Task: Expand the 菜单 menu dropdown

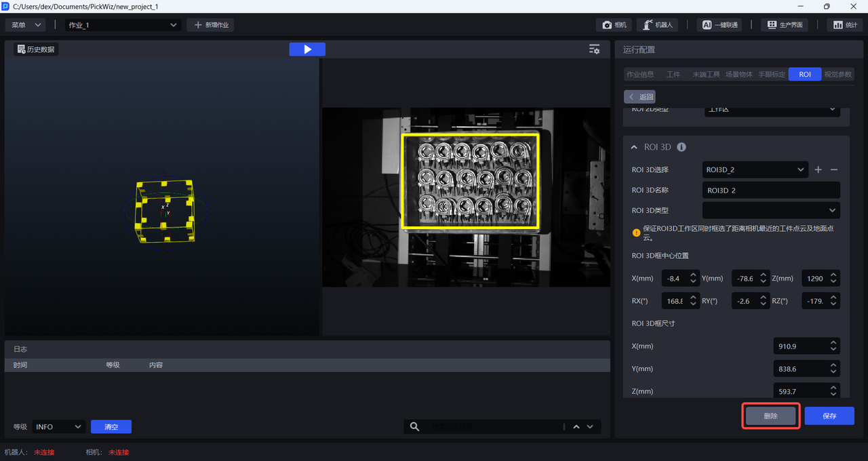Action: [x=26, y=25]
